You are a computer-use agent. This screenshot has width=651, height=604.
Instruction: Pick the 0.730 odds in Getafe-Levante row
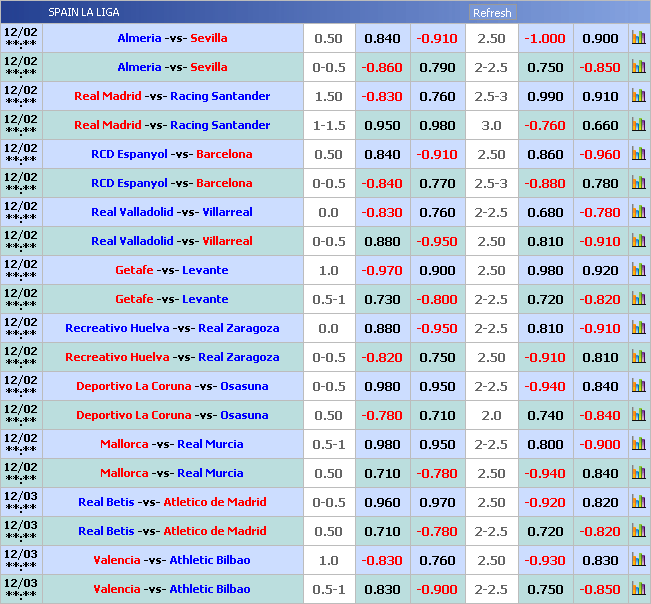point(382,299)
